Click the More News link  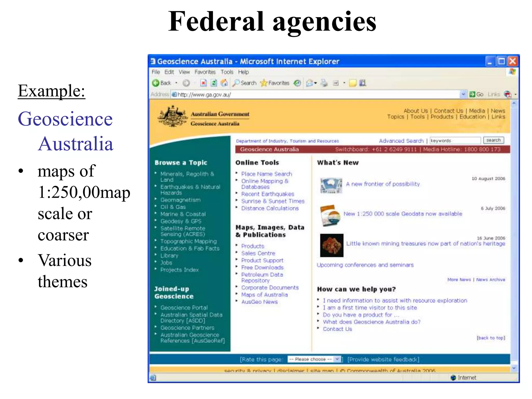(459, 280)
